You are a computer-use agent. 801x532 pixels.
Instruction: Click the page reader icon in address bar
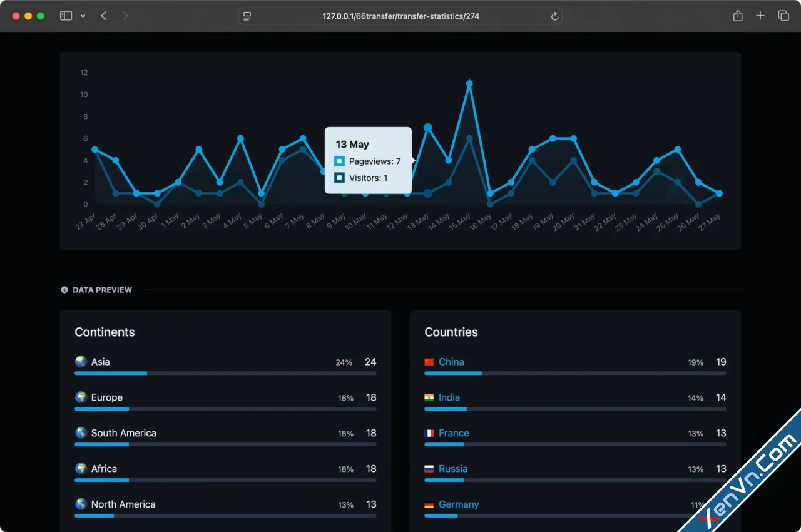tap(247, 16)
